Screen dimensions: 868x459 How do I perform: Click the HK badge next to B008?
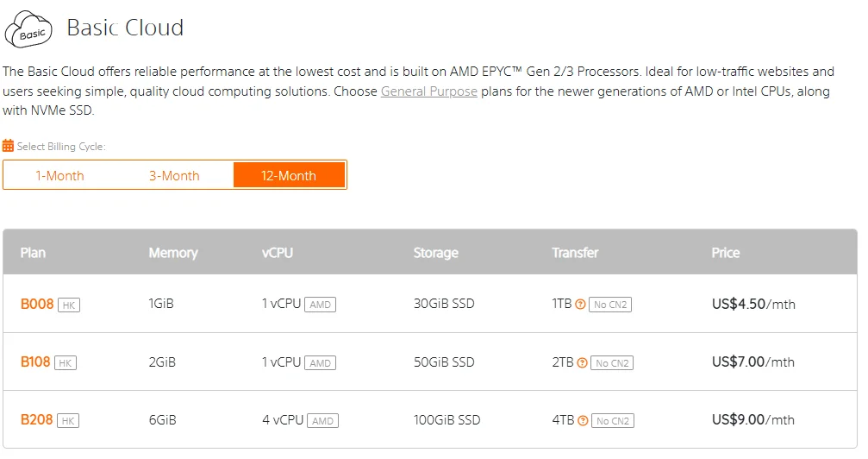(69, 305)
